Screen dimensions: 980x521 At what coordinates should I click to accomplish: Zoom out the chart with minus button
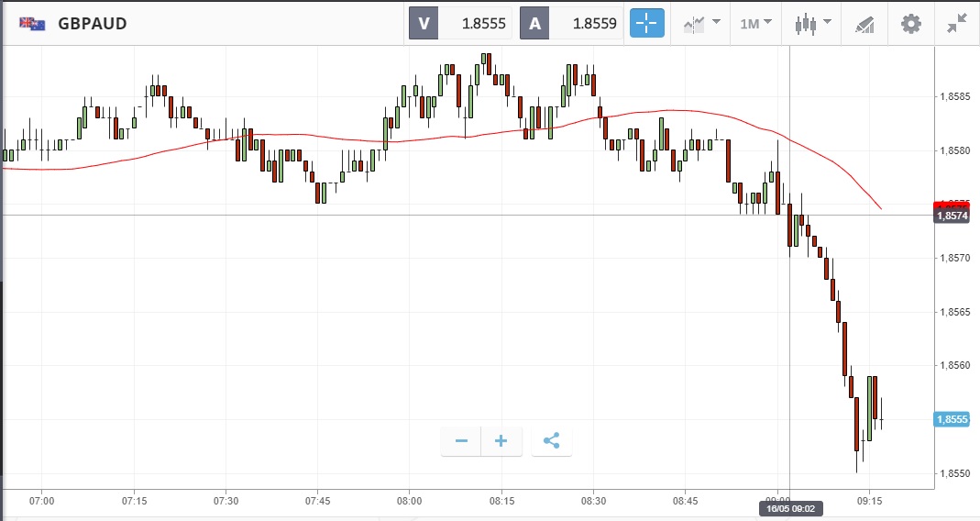[461, 441]
